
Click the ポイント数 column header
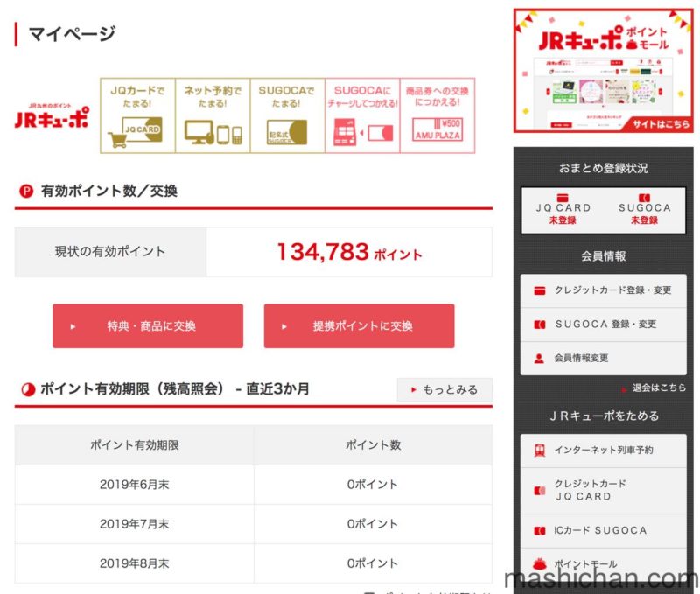(374, 445)
